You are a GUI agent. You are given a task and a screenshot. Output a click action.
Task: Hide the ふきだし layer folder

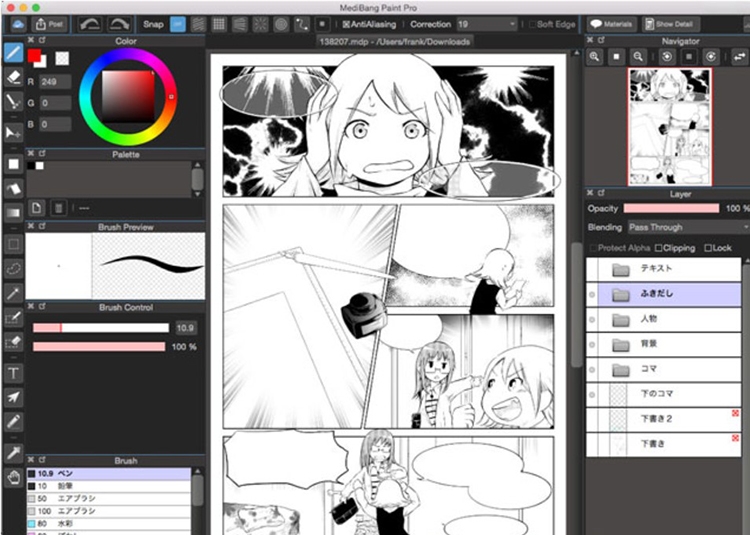coord(592,295)
